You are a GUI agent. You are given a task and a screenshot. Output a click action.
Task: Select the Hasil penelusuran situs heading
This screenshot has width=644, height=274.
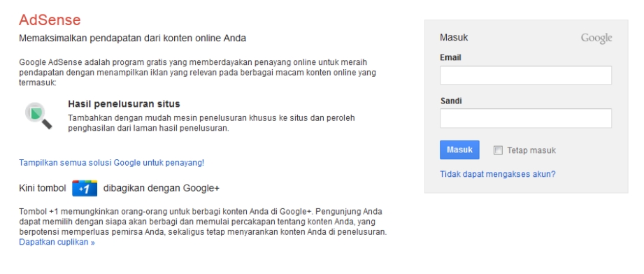tap(124, 103)
